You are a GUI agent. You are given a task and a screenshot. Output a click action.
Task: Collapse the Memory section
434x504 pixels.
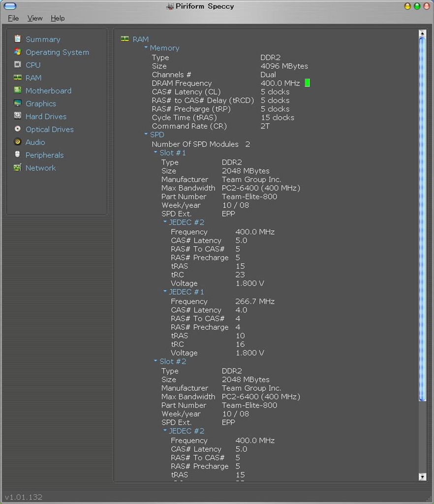[146, 48]
